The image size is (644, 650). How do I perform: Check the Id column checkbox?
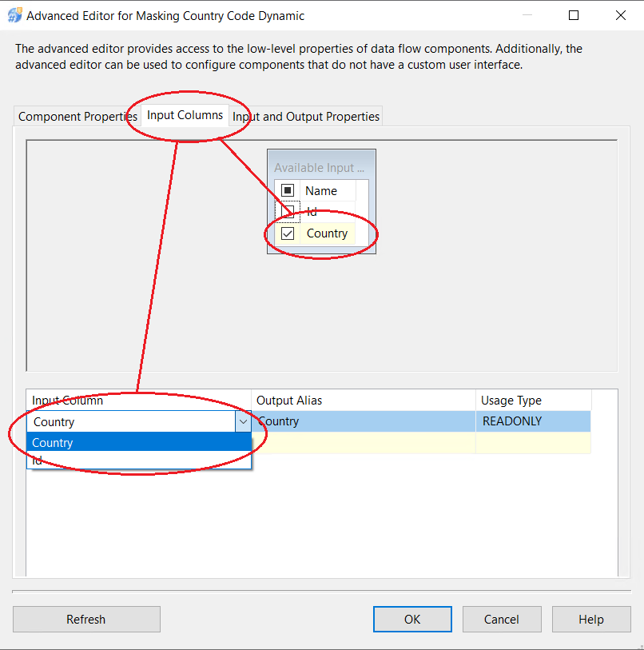(x=288, y=212)
